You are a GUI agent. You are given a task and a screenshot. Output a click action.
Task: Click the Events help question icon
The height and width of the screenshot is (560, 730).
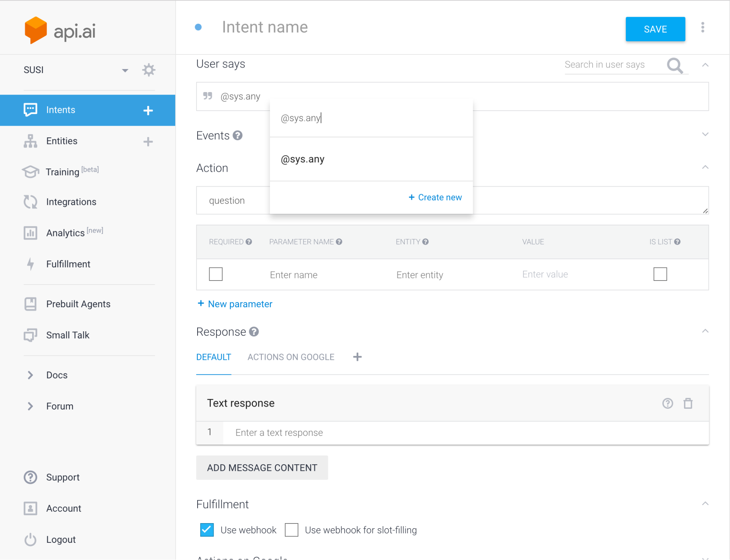[238, 136]
